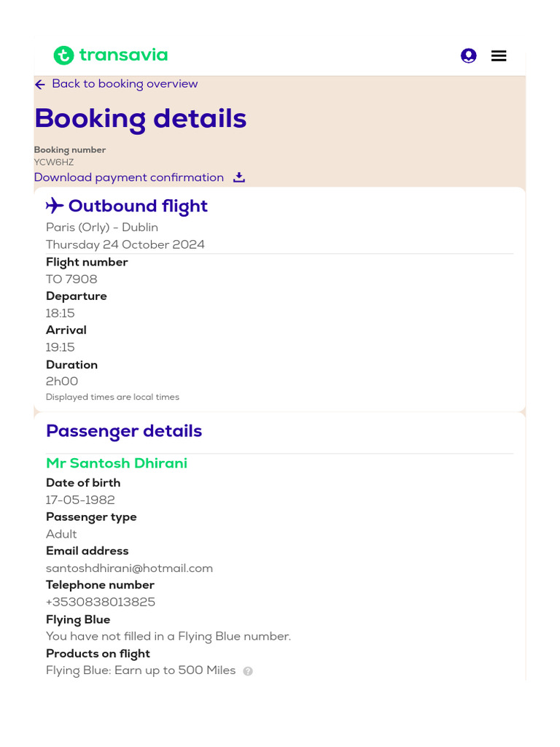This screenshot has width=560, height=747.
Task: Click the date Thursday 24 October 2024
Action: point(125,244)
